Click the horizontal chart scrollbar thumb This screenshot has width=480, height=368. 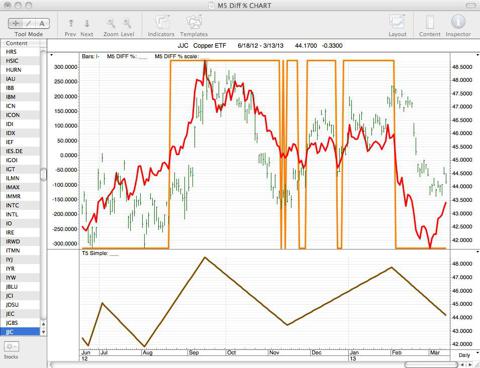click(x=431, y=365)
